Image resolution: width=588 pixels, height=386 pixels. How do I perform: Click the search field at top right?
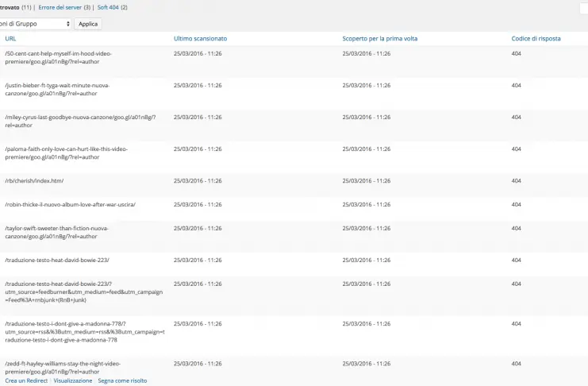click(x=584, y=8)
